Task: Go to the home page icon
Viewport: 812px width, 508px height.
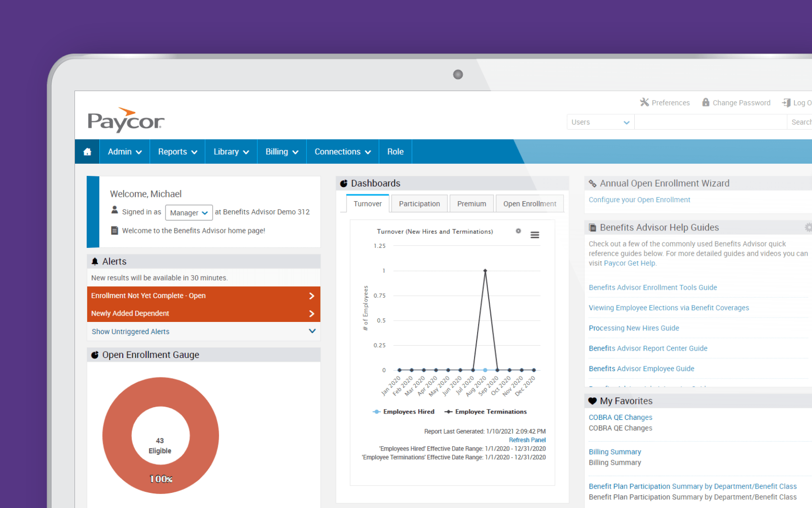Action: point(87,152)
